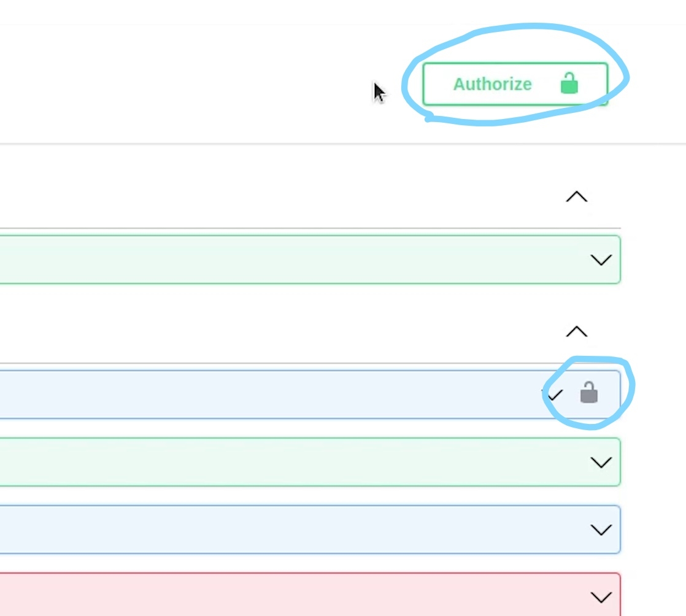The image size is (686, 616).
Task: Collapse the lower section with its up chevron
Action: click(576, 332)
